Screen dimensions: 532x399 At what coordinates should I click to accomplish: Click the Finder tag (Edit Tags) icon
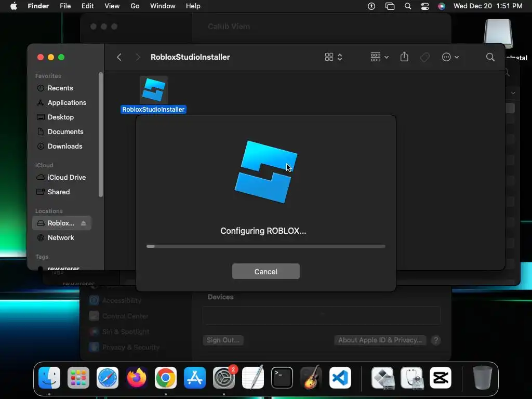[424, 57]
